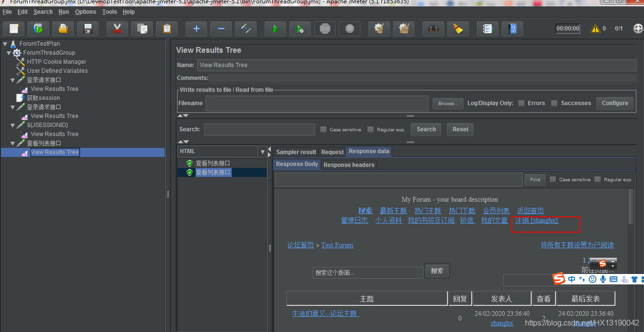Open the Edit menu
644x332 pixels.
23,12
